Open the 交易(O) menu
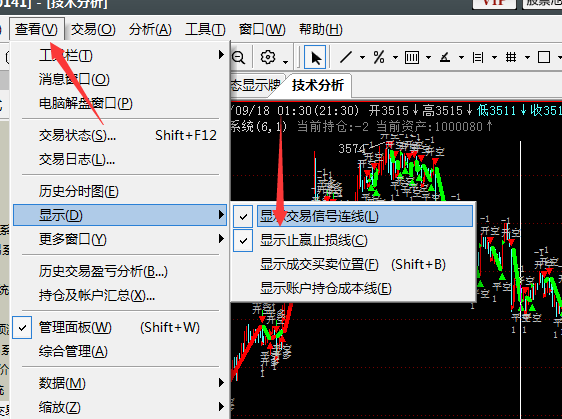The width and height of the screenshot is (562, 419). pyautogui.click(x=93, y=29)
